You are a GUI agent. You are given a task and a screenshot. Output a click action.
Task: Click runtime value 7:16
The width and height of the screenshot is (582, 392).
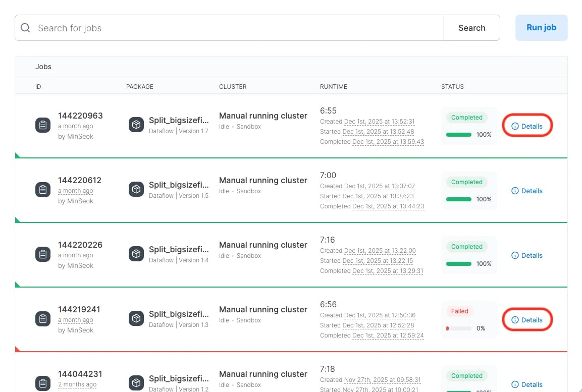pos(328,240)
